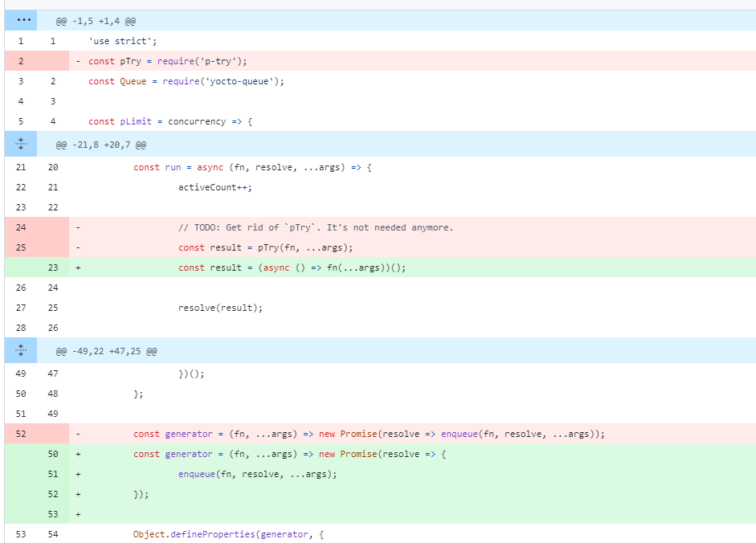
Task: Select old line number 25 on the deleted pTry call
Action: tap(20, 247)
